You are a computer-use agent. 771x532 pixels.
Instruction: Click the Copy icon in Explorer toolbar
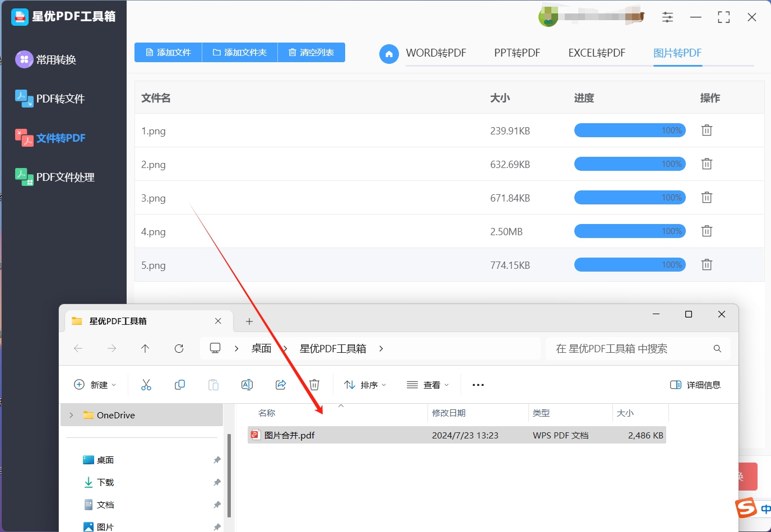[x=180, y=385]
